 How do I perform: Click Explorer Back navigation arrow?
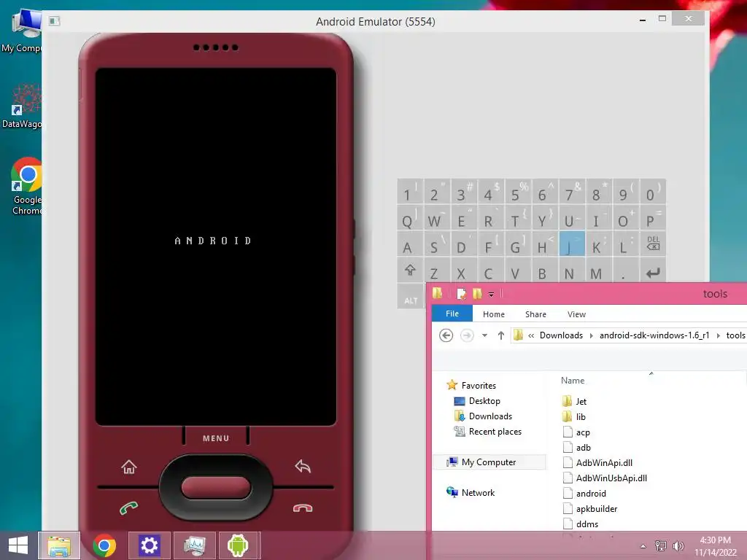446,335
